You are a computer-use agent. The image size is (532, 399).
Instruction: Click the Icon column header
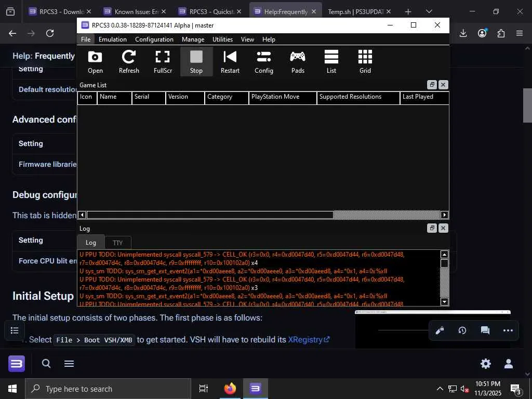pyautogui.click(x=87, y=98)
